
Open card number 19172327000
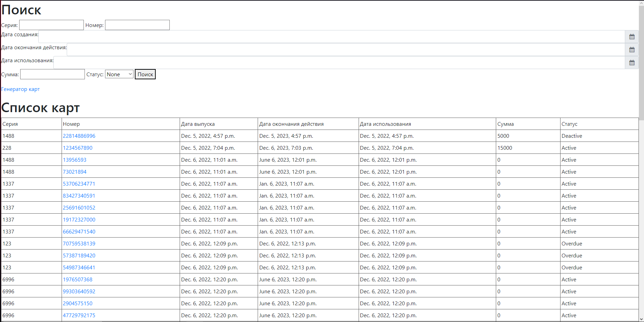click(x=79, y=220)
